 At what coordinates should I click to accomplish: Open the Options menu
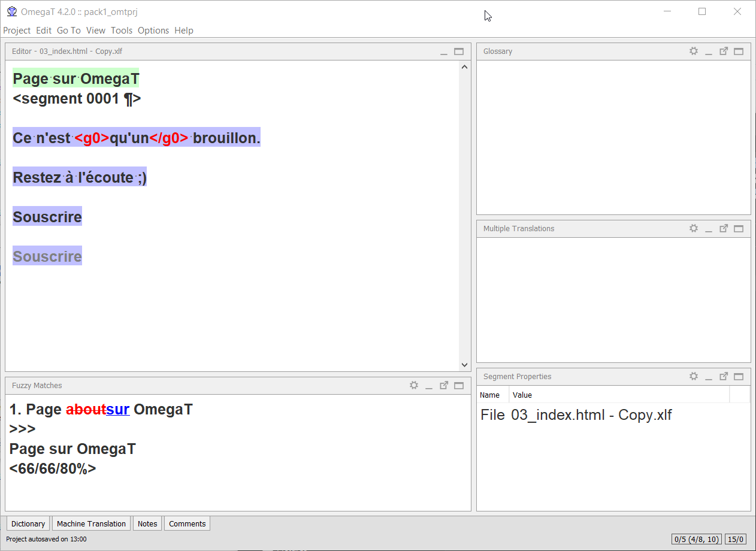(153, 31)
